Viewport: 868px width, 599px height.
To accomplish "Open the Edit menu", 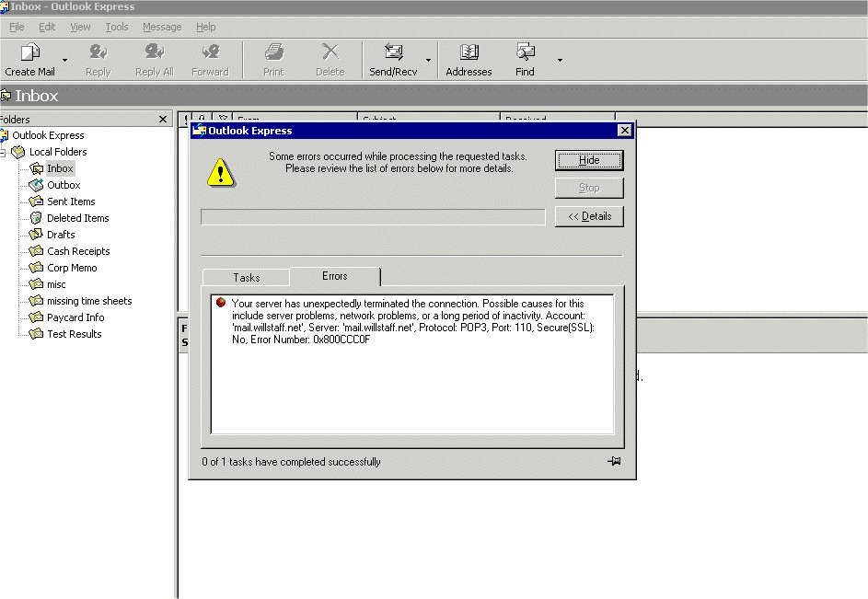I will click(x=47, y=27).
